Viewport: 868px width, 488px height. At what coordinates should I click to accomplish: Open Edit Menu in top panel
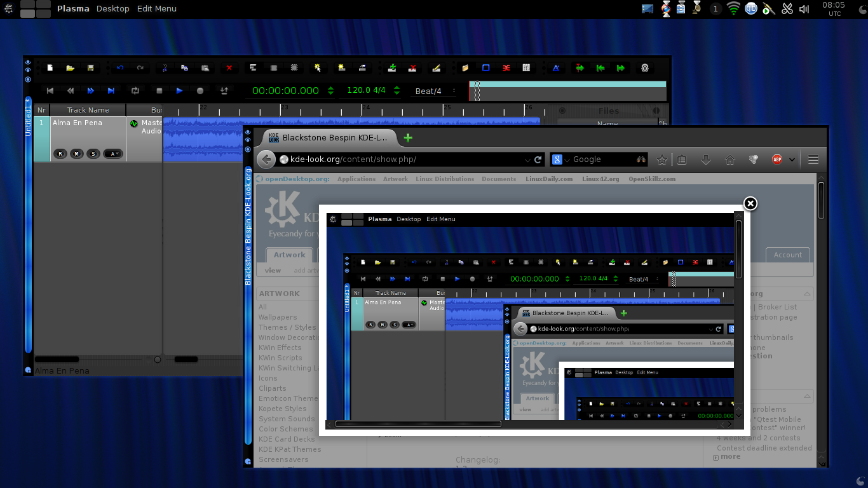157,8
